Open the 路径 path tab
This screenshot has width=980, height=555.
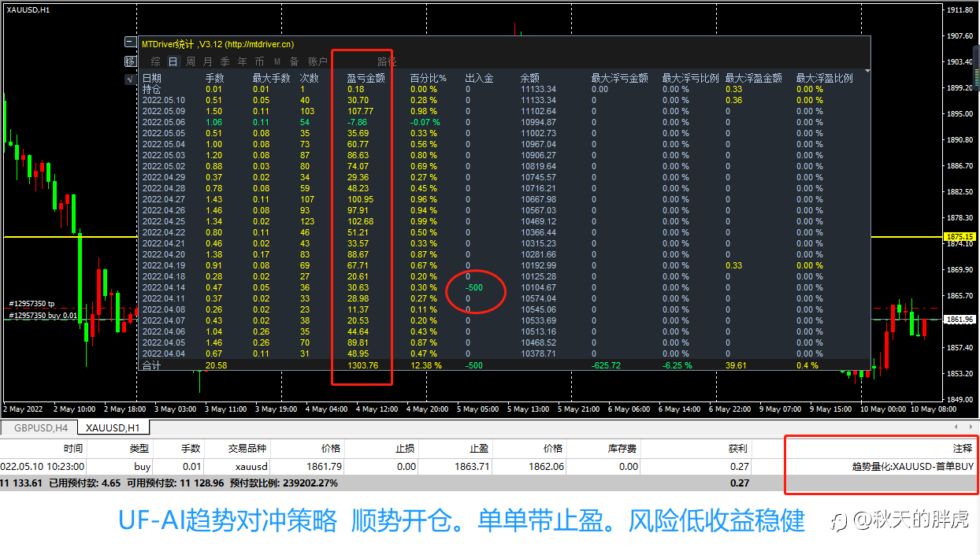(386, 61)
